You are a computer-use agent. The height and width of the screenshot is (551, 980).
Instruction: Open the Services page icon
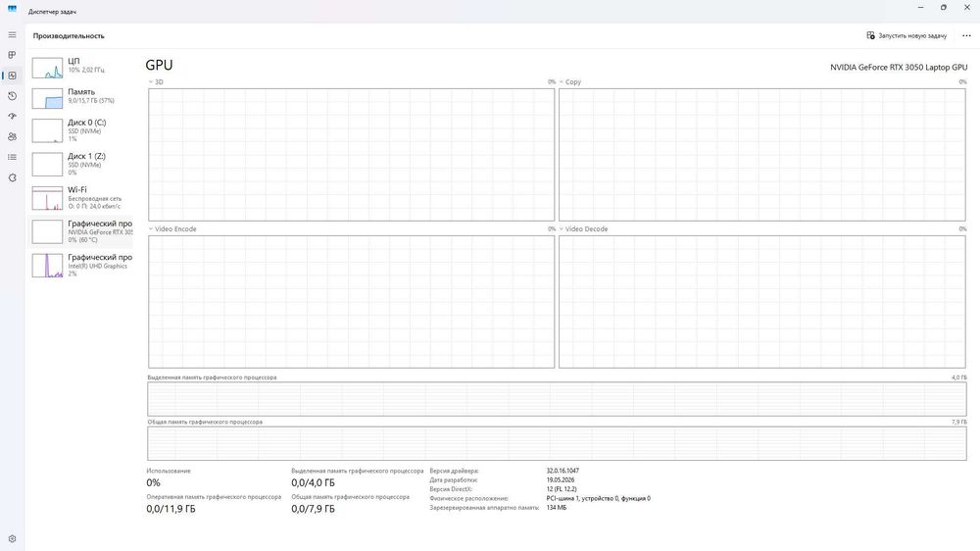(12, 178)
